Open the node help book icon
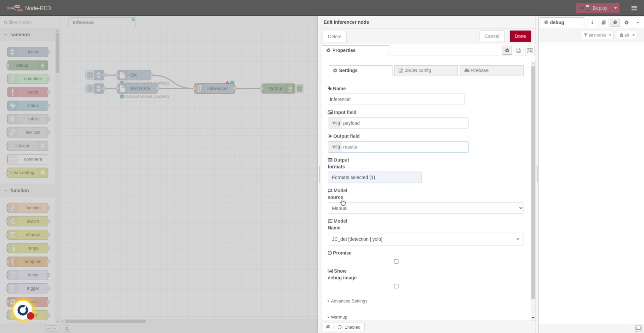 pyautogui.click(x=604, y=22)
